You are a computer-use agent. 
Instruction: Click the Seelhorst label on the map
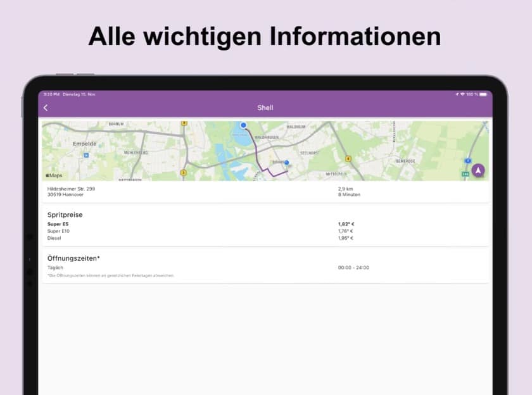(310, 153)
